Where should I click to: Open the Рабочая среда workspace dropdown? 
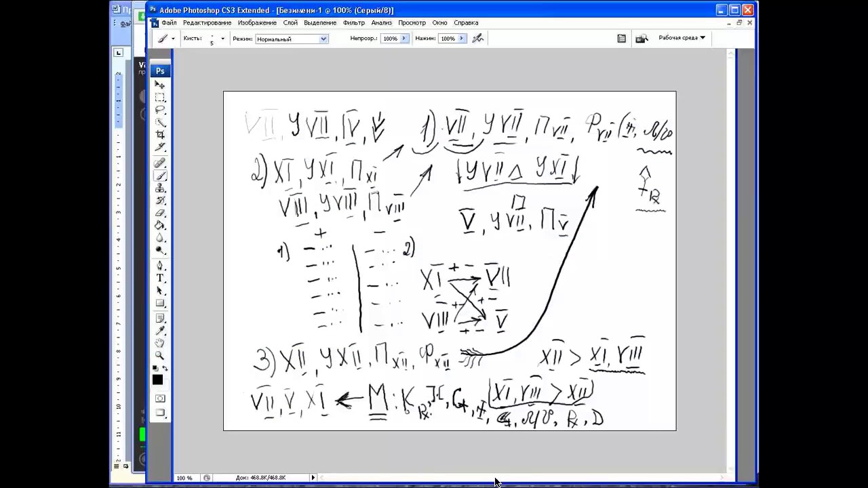(x=682, y=38)
